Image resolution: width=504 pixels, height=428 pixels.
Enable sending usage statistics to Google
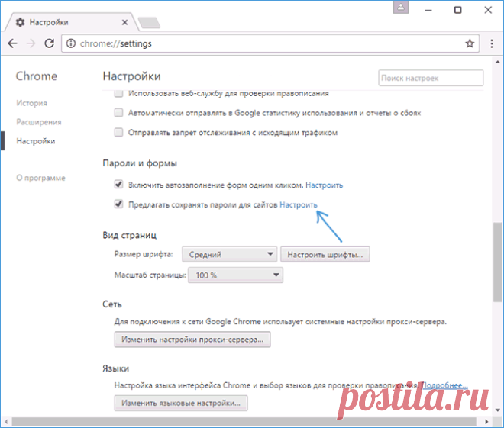click(118, 113)
